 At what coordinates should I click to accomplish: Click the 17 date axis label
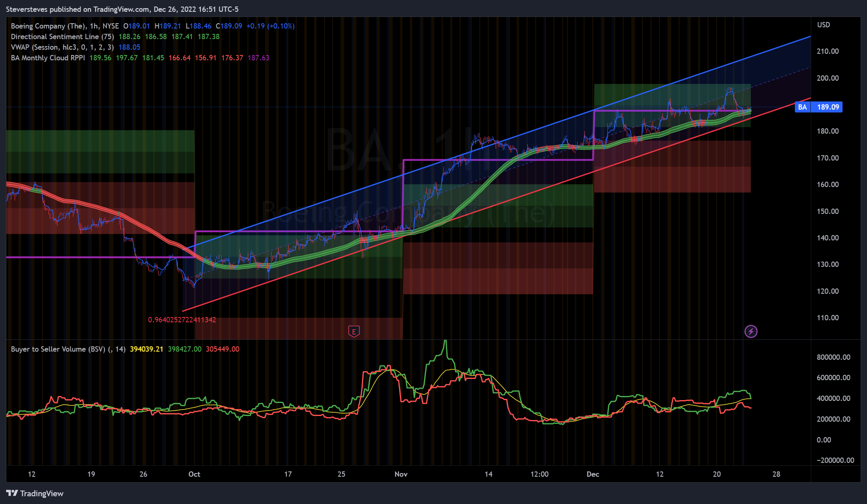(288, 474)
